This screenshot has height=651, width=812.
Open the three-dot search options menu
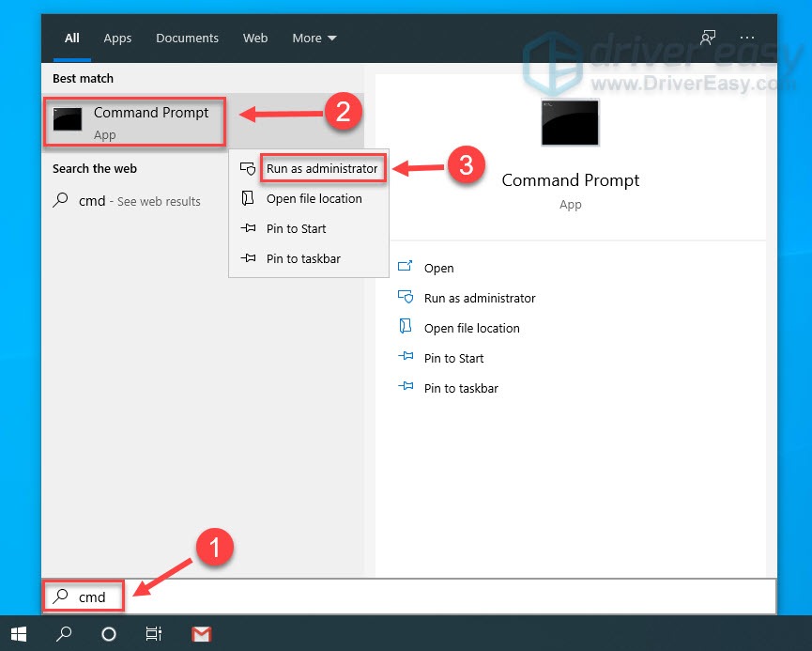[746, 38]
